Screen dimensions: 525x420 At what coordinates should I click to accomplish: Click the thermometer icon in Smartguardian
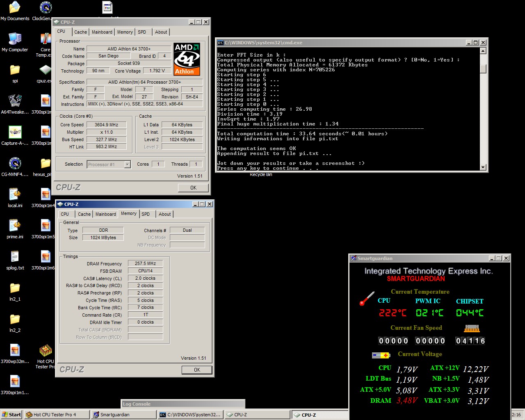(x=367, y=299)
